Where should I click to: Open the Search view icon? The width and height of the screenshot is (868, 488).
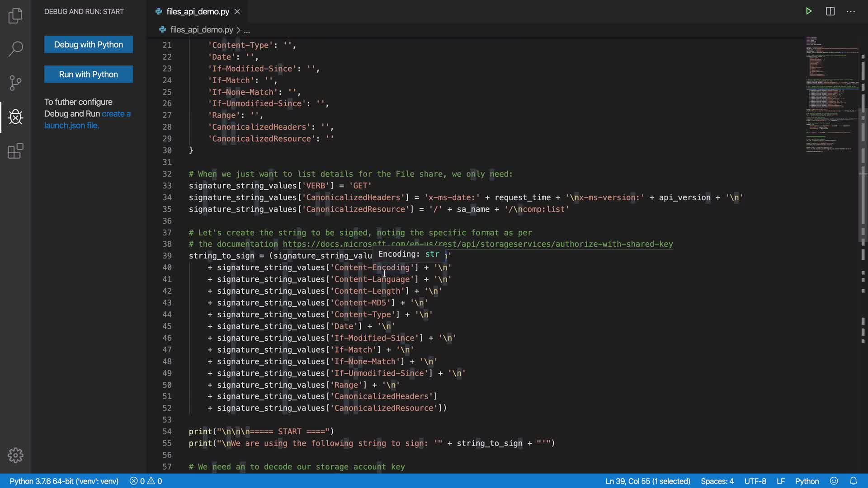(x=15, y=49)
